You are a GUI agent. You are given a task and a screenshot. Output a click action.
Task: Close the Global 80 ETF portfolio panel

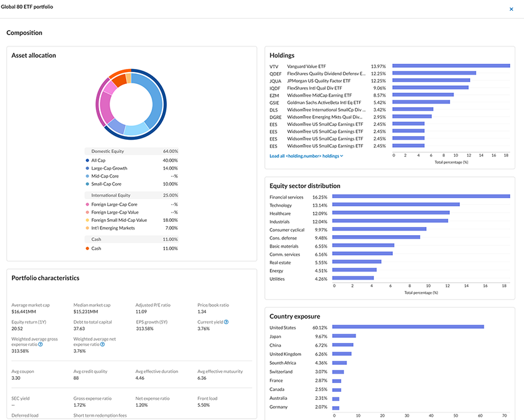click(511, 9)
